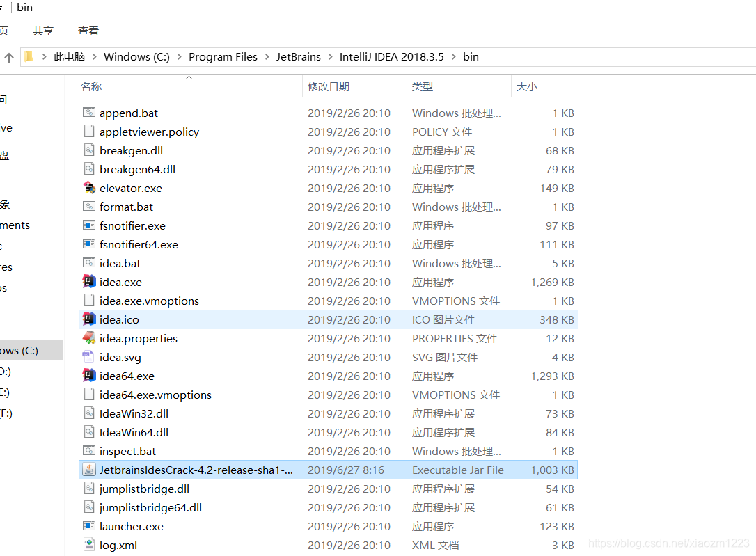
Task: Click the idea.ico IntelliJ icon
Action: coord(88,319)
